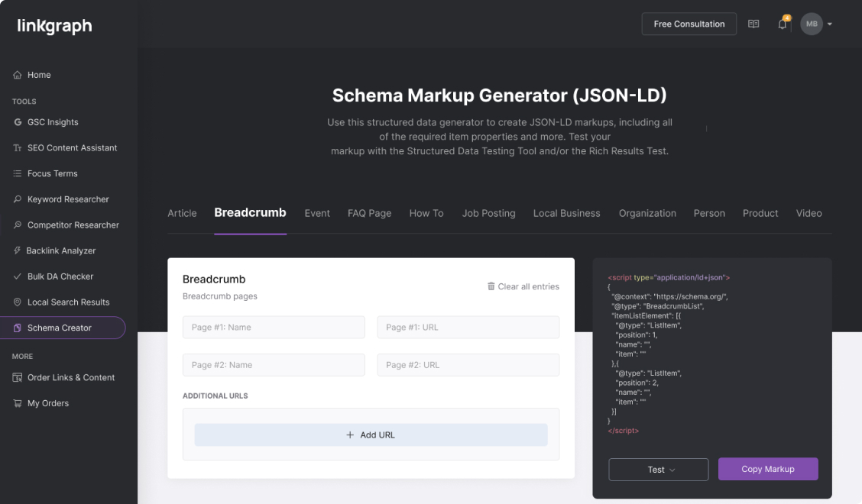Click the Home house icon in sidebar

[17, 75]
